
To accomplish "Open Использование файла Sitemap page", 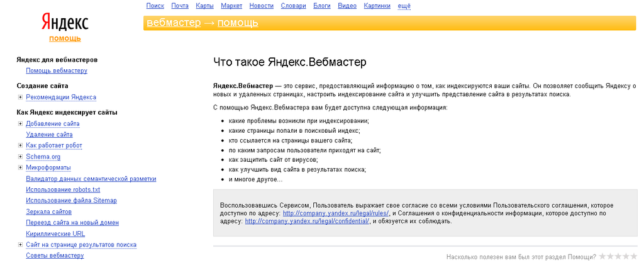I will click(72, 201).
